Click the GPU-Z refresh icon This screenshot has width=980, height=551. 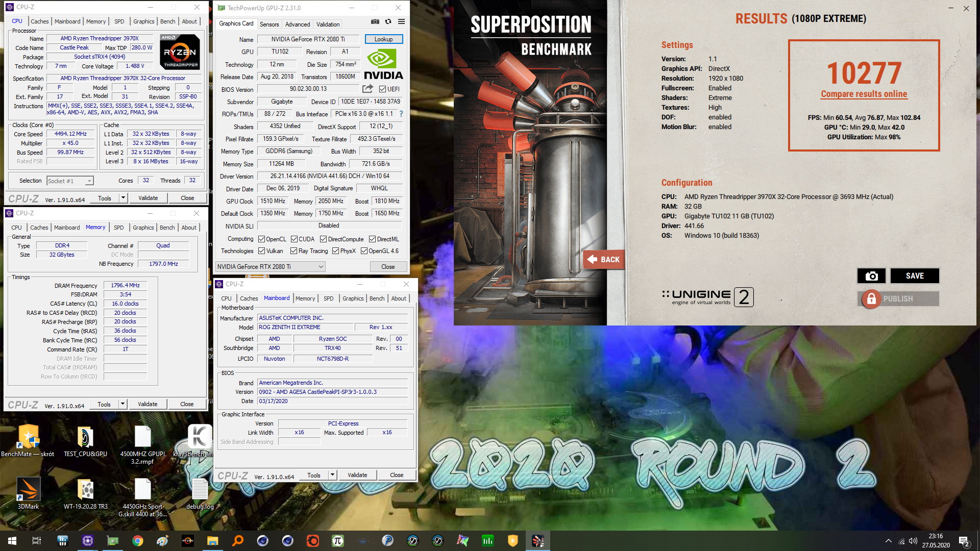[x=388, y=22]
